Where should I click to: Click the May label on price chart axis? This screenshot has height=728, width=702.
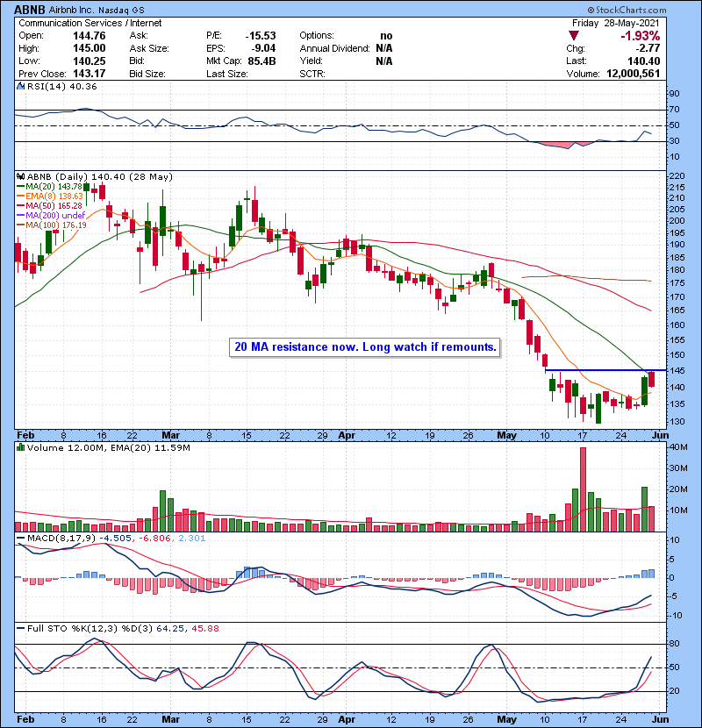pos(506,436)
